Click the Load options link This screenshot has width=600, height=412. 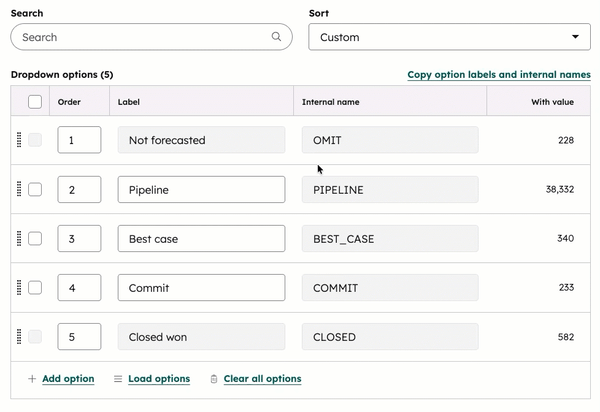[159, 379]
